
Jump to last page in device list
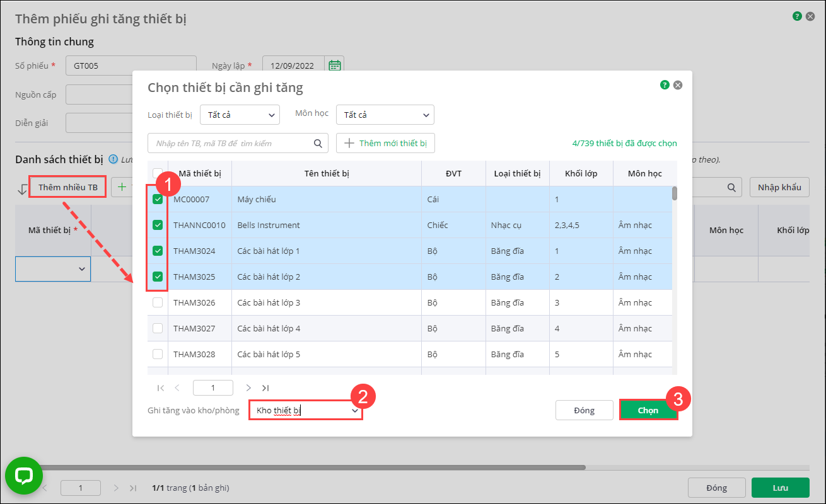265,388
